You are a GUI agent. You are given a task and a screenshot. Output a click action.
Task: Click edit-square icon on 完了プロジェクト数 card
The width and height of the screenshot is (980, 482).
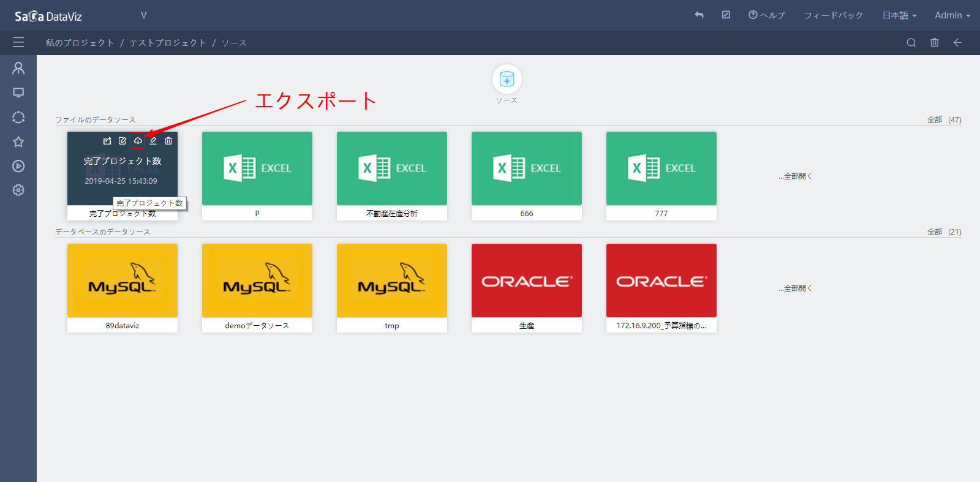click(123, 141)
